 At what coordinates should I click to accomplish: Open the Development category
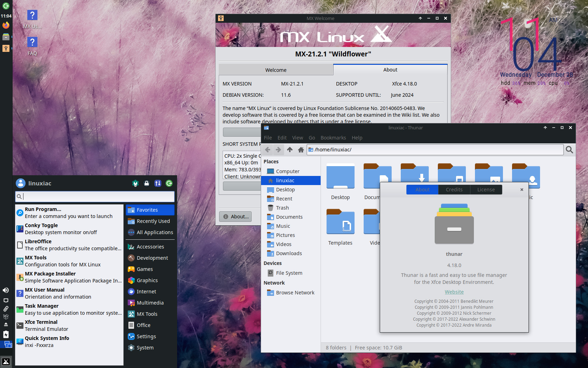tap(150, 258)
